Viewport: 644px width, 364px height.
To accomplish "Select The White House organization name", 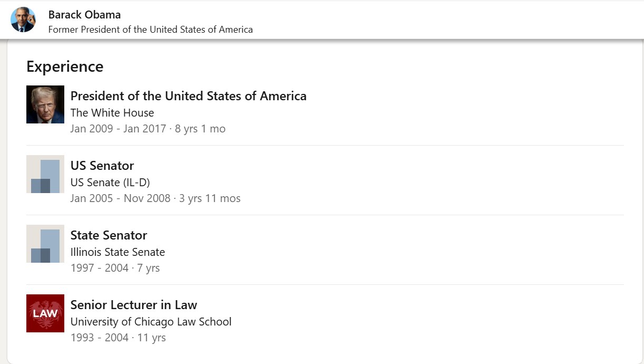I will 112,113.
